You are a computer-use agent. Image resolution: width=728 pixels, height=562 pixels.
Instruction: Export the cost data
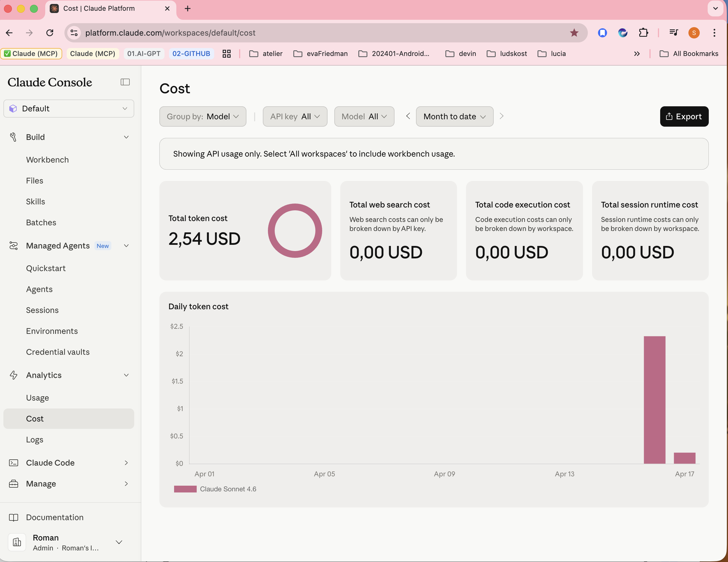click(684, 116)
